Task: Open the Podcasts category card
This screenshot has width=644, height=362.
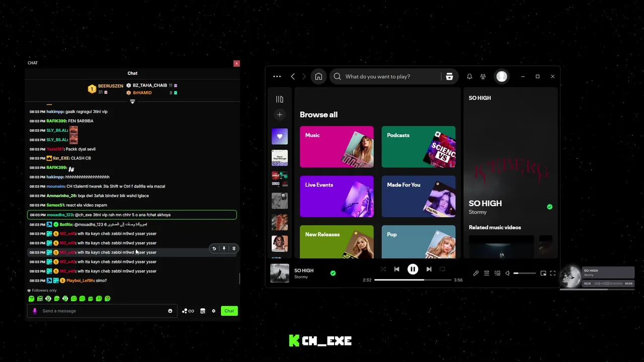Action: tap(419, 147)
